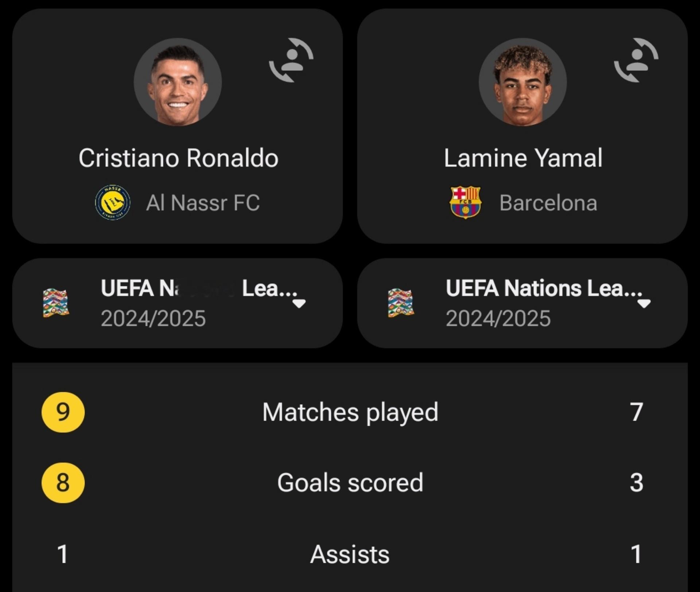700x592 pixels.
Task: Tap the yellow 9 matches played badge
Action: [63, 412]
